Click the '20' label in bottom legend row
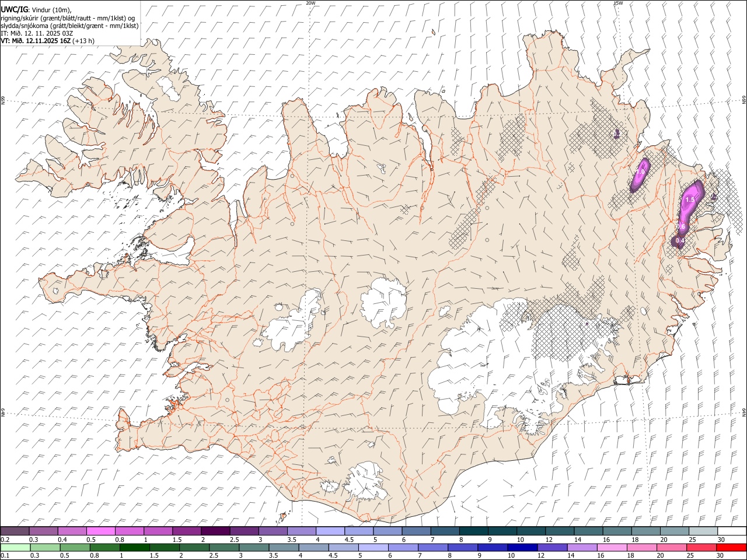Image resolution: width=747 pixels, height=560 pixels. point(661,555)
